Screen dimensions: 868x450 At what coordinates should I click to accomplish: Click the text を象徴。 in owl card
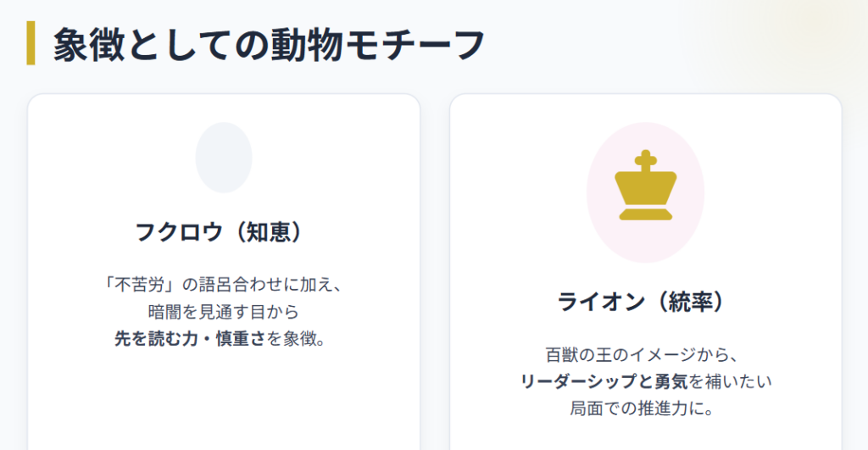click(x=297, y=339)
